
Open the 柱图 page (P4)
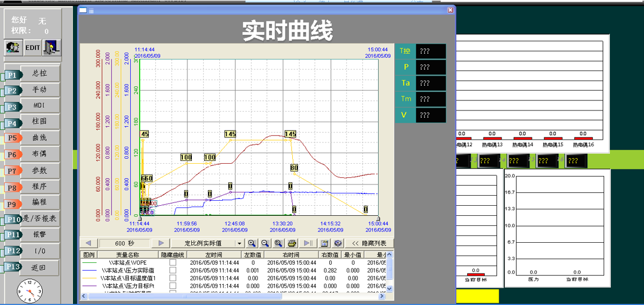click(40, 122)
